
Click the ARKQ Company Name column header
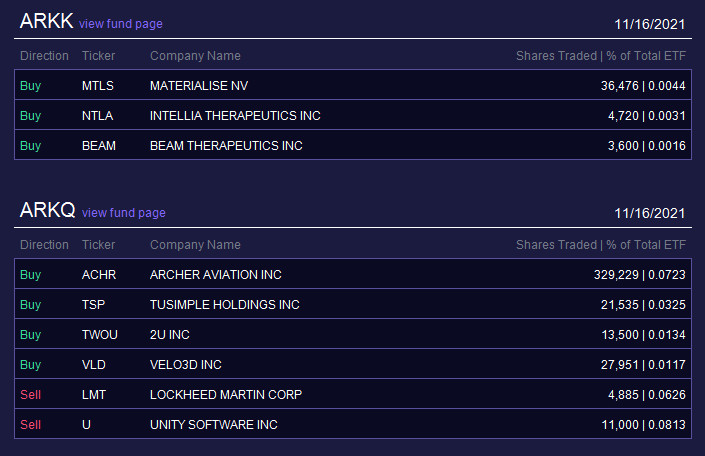click(x=195, y=245)
